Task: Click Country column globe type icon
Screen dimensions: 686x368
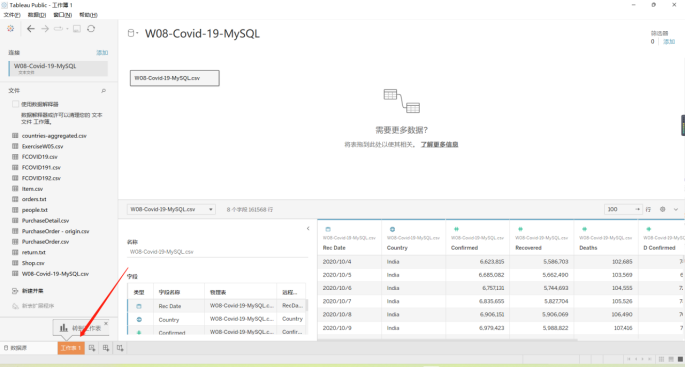Action: [x=392, y=229]
